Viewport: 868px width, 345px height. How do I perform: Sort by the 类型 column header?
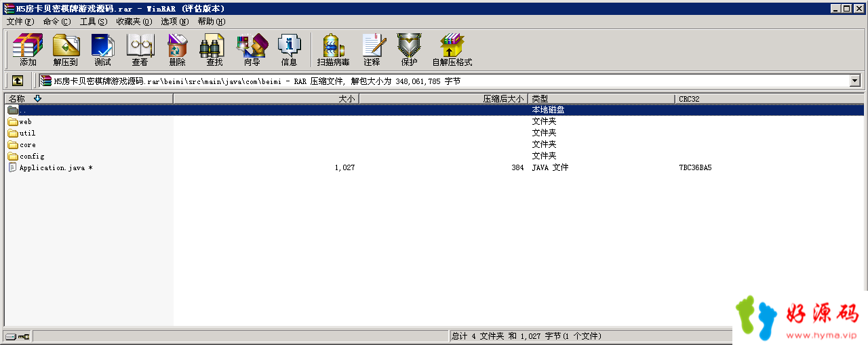pyautogui.click(x=601, y=99)
